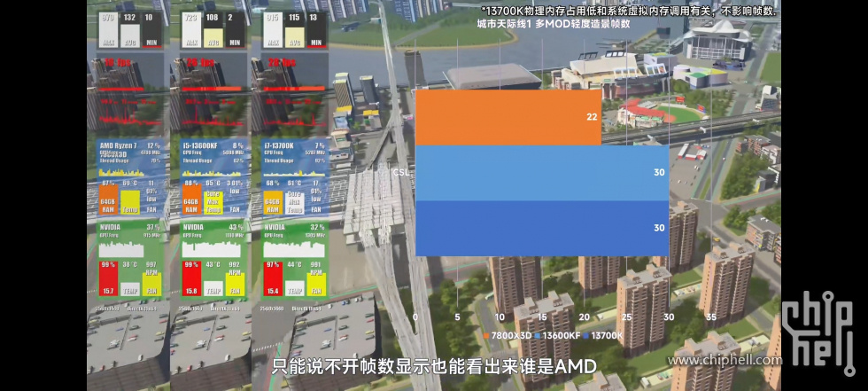Click the GPU TEMP box under 43 °C

[213, 288]
